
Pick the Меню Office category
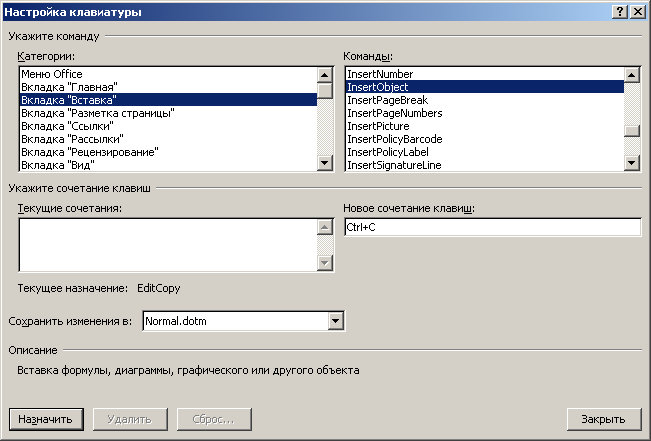tap(168, 74)
